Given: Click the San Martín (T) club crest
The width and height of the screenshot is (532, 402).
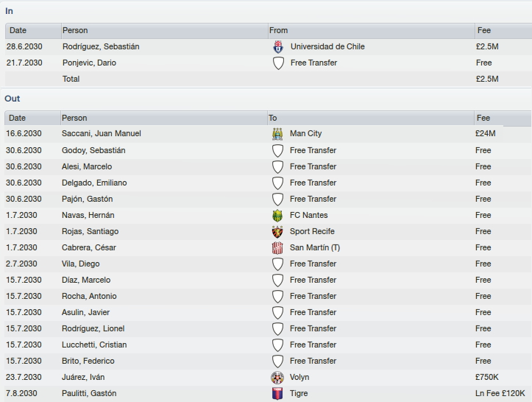Looking at the screenshot, I should (x=277, y=248).
